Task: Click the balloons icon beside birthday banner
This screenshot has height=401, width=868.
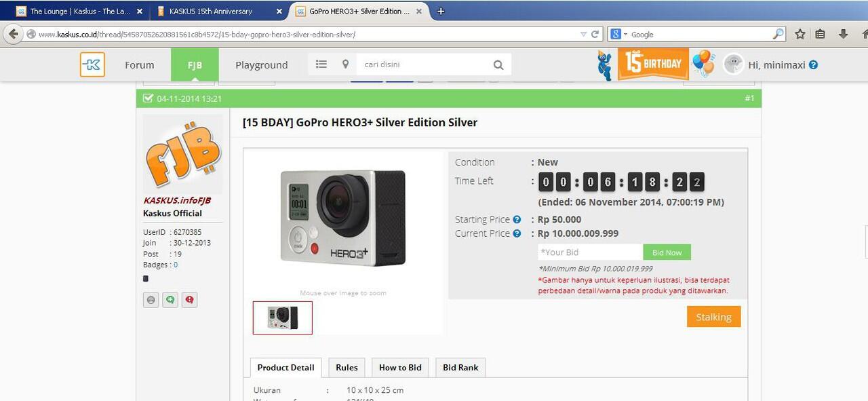Action: click(703, 62)
